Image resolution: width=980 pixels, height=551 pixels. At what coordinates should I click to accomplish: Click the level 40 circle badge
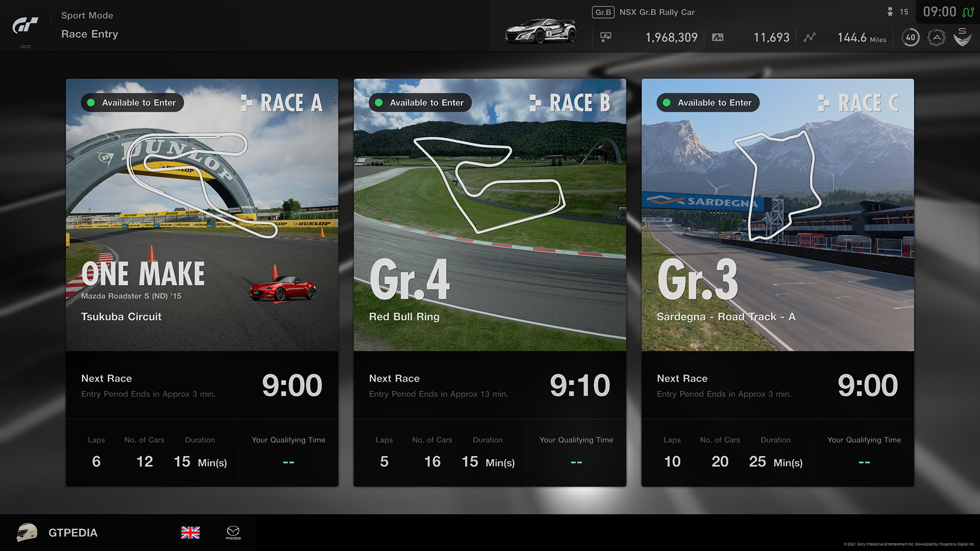coord(911,37)
